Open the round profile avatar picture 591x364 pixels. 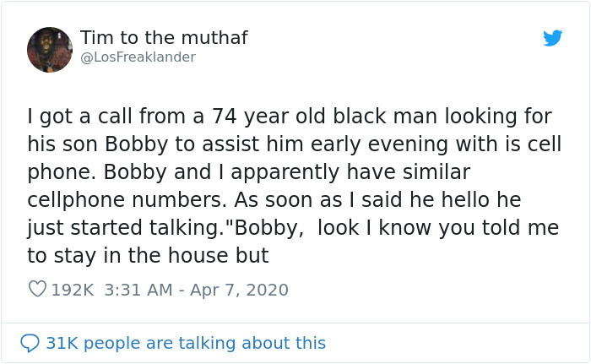point(50,50)
